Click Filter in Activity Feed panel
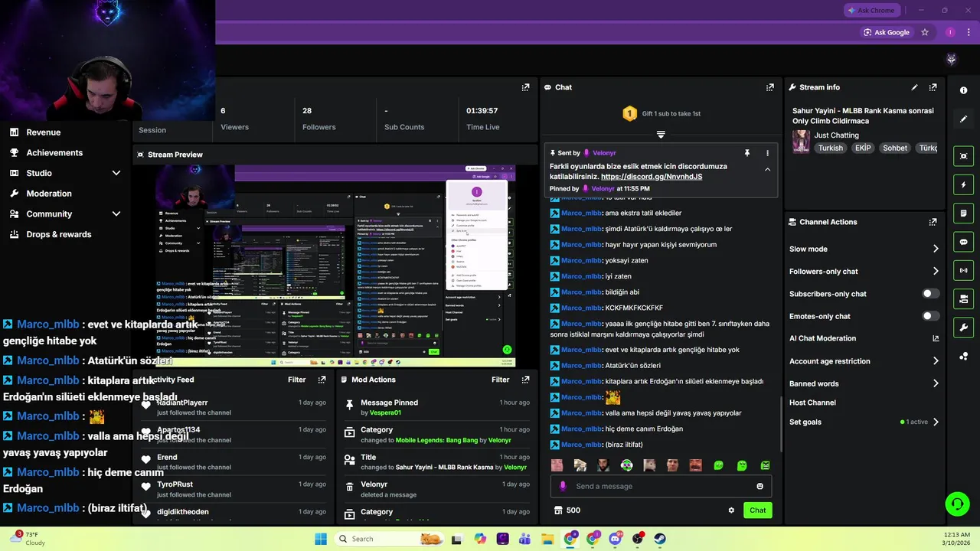This screenshot has height=551, width=980. point(297,380)
